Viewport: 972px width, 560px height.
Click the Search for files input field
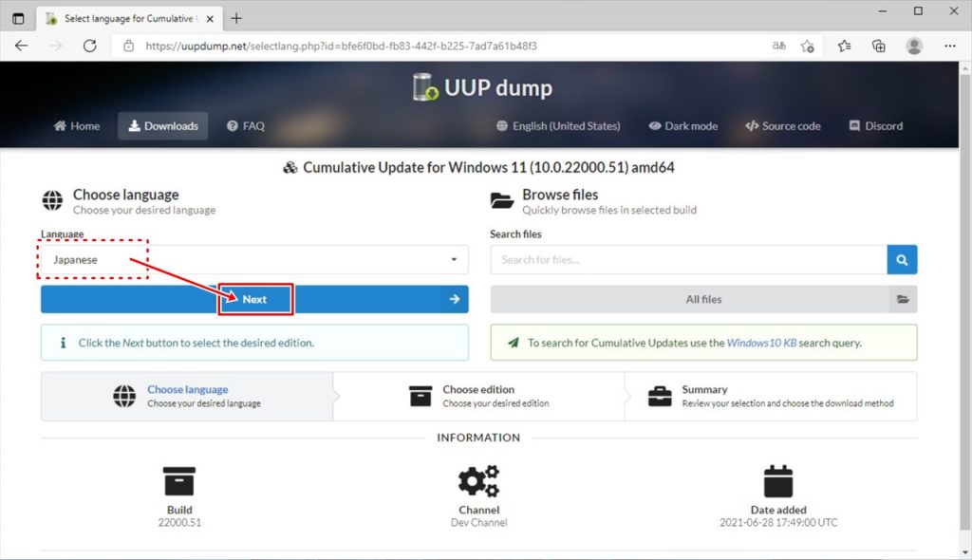[x=689, y=260]
